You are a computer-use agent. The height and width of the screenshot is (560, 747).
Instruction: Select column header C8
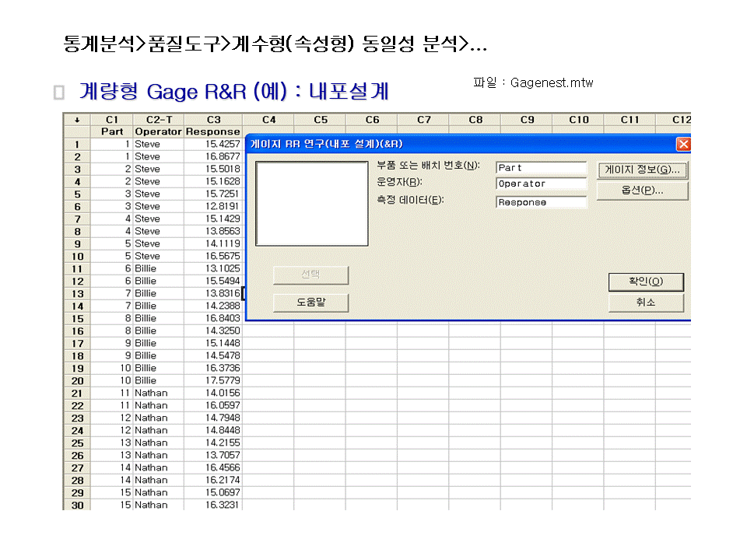tap(475, 120)
